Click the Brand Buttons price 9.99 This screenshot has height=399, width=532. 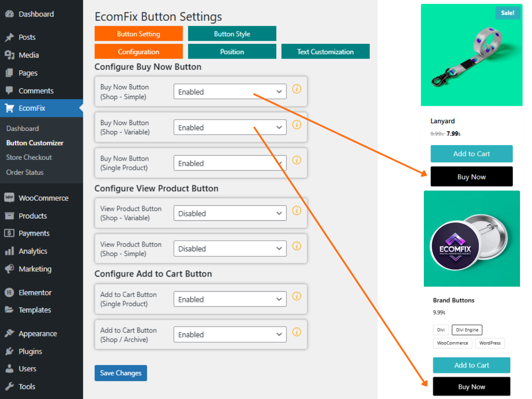[x=439, y=313]
